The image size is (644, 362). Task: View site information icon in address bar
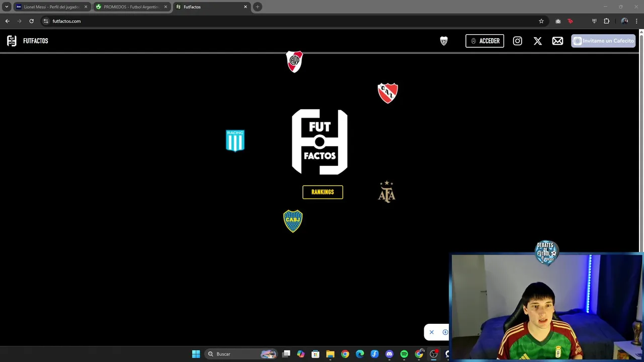pos(46,21)
